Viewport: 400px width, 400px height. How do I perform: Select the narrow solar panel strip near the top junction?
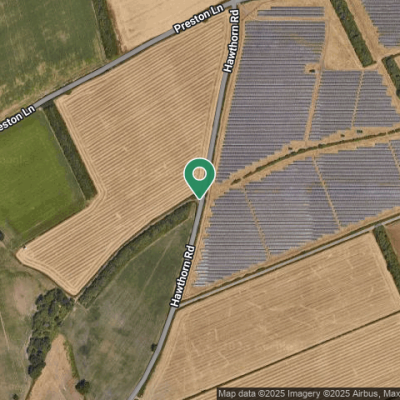click(x=291, y=12)
